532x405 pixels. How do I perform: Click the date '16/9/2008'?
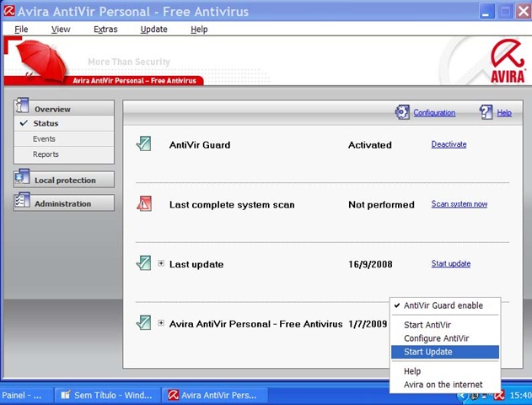[x=370, y=264]
